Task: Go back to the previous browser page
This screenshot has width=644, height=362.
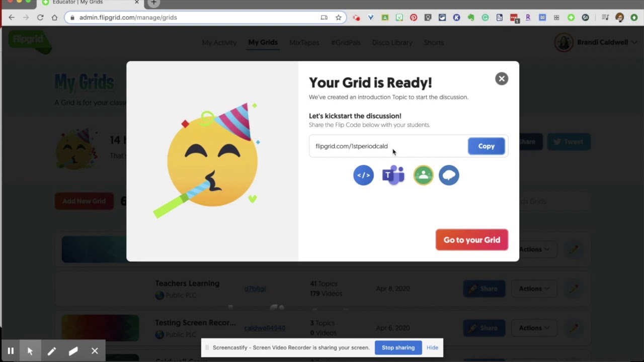Action: point(12,17)
